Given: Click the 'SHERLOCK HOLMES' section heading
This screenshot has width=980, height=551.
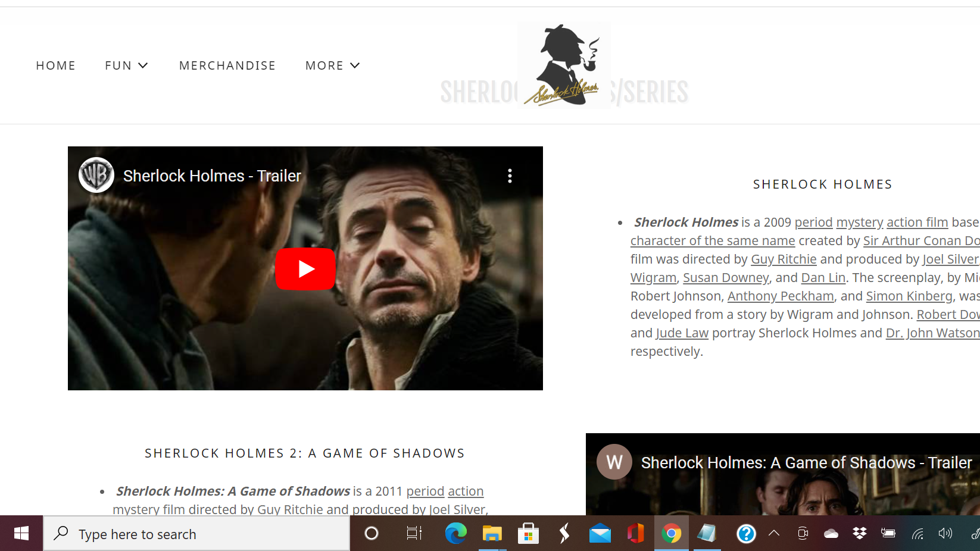Looking at the screenshot, I should (x=822, y=184).
